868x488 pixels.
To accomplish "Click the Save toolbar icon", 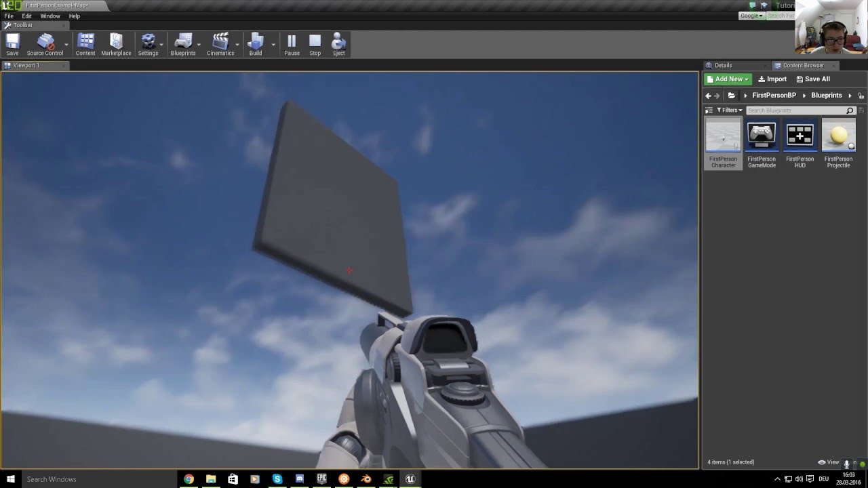I will pyautogui.click(x=12, y=45).
